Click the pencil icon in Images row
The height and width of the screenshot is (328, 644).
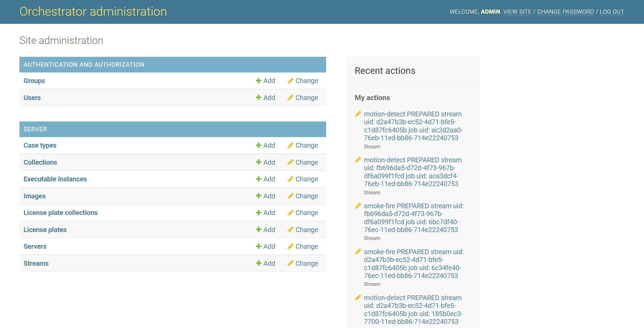[290, 196]
